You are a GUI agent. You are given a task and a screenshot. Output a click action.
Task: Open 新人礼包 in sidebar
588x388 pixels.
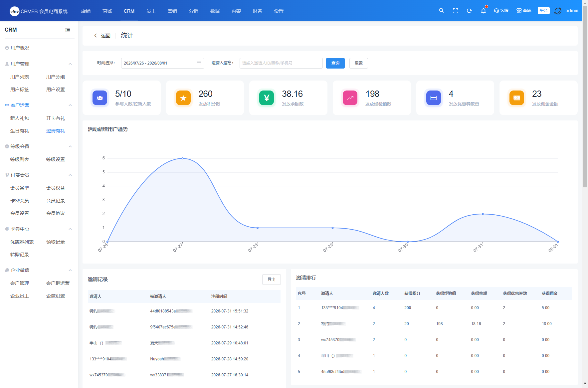coord(20,118)
